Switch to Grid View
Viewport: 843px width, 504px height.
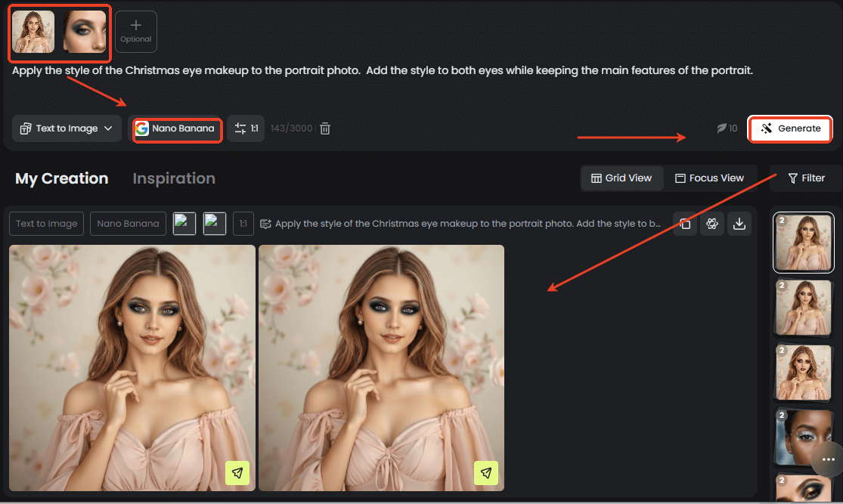(x=621, y=178)
